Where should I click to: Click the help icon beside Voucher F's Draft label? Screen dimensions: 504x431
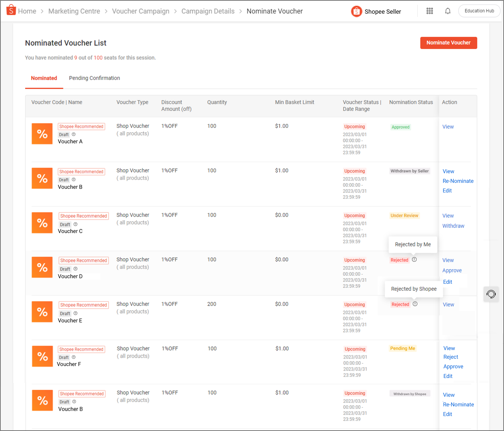74,357
